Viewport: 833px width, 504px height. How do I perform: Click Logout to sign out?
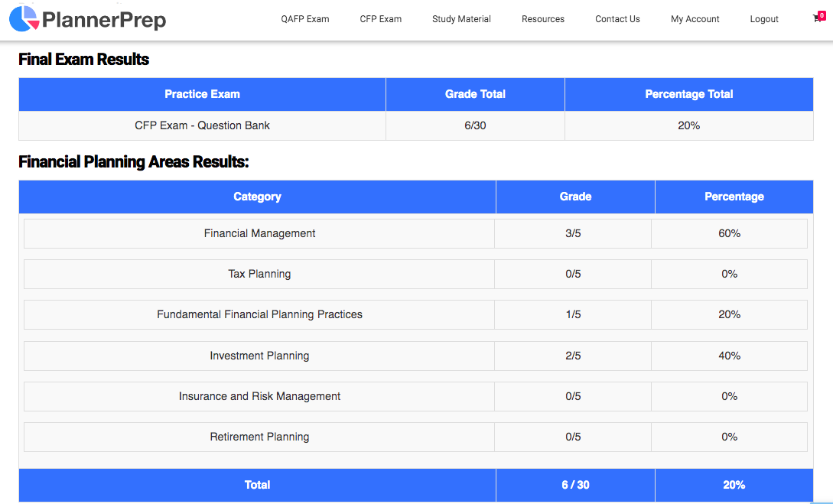pos(763,18)
